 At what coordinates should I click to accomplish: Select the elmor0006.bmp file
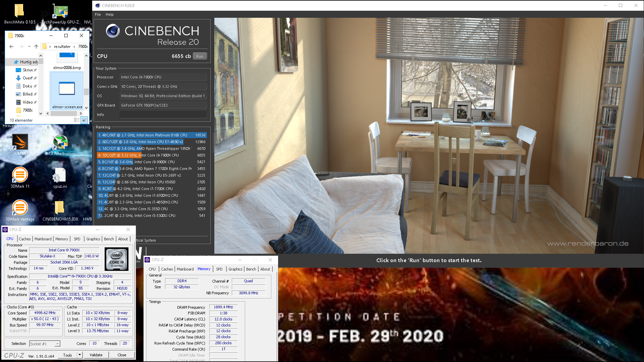(67, 61)
